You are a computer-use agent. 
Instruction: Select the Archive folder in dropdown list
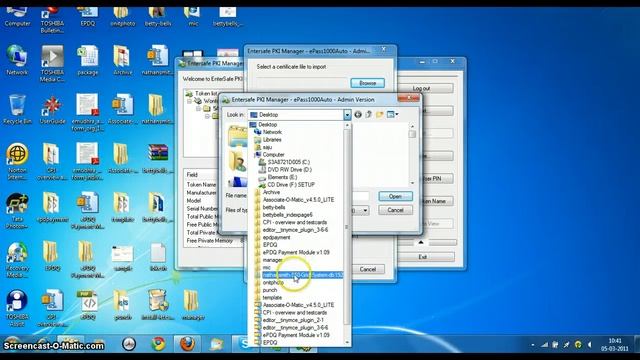[x=271, y=192]
